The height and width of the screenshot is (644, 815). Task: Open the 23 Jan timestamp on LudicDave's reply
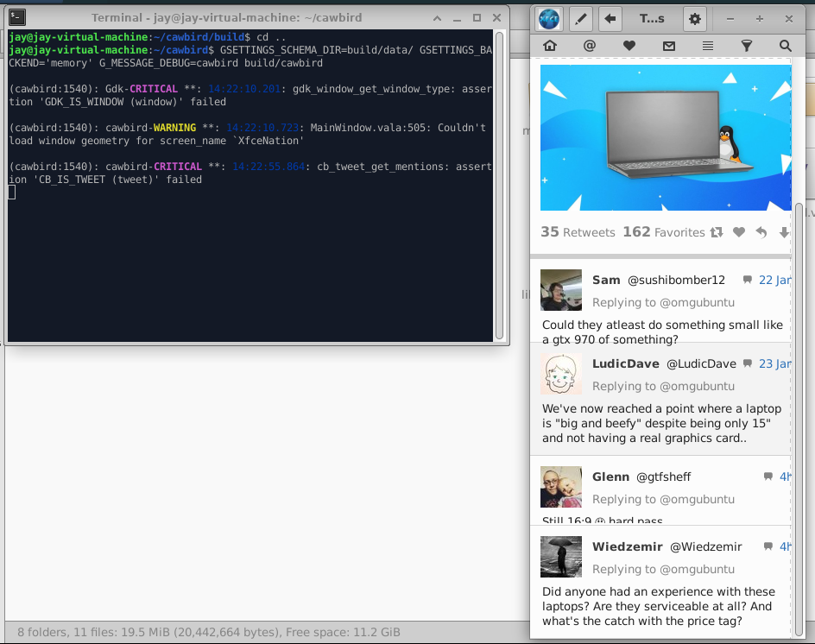click(774, 363)
